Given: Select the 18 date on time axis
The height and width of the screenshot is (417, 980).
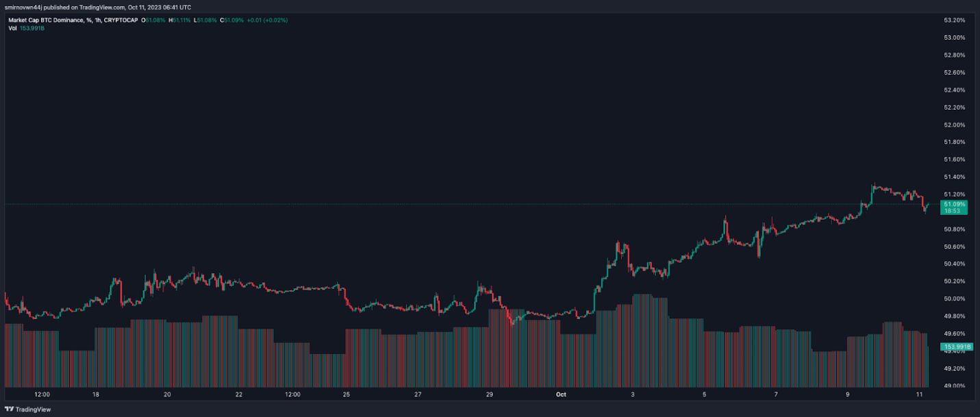Looking at the screenshot, I should [96, 394].
